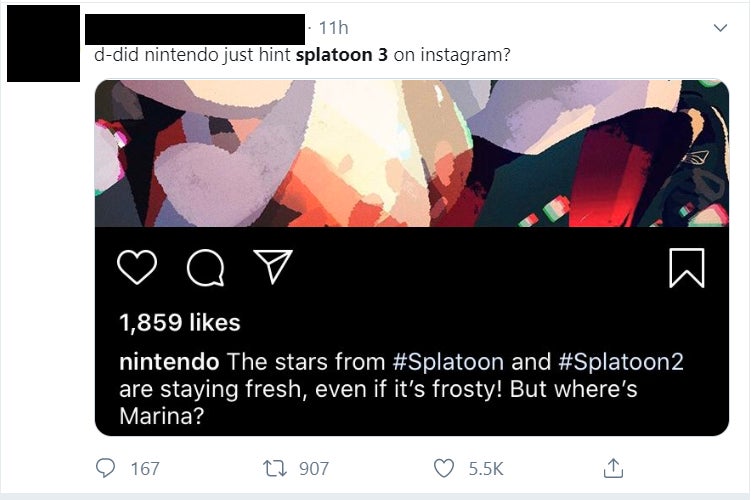Viewport: 751px width, 500px height.
Task: Toggle the Instagram bookmark save icon
Action: [x=687, y=267]
